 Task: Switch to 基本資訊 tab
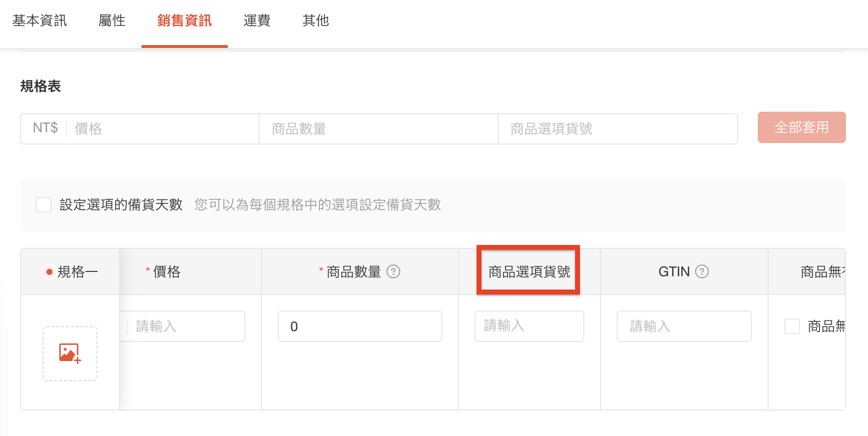tap(40, 21)
